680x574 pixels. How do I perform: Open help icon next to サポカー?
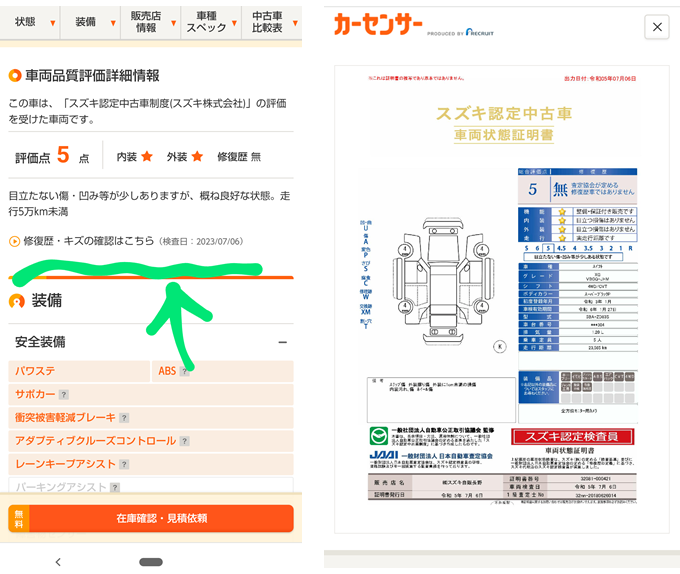pyautogui.click(x=64, y=395)
